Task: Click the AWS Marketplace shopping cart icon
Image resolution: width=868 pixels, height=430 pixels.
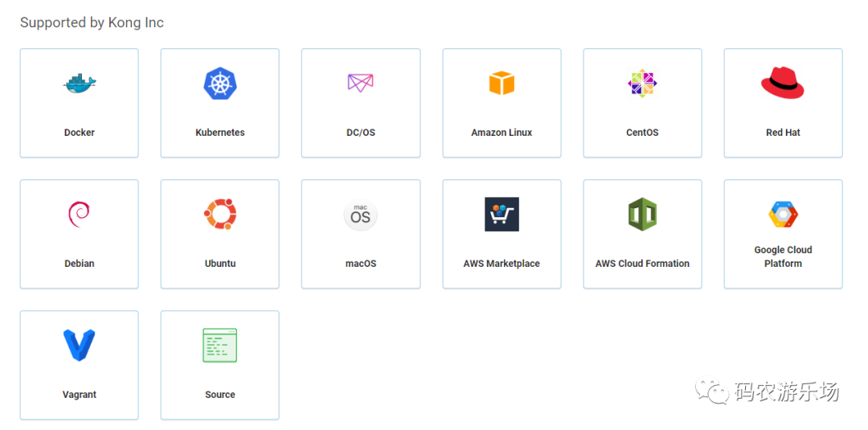Action: point(502,214)
